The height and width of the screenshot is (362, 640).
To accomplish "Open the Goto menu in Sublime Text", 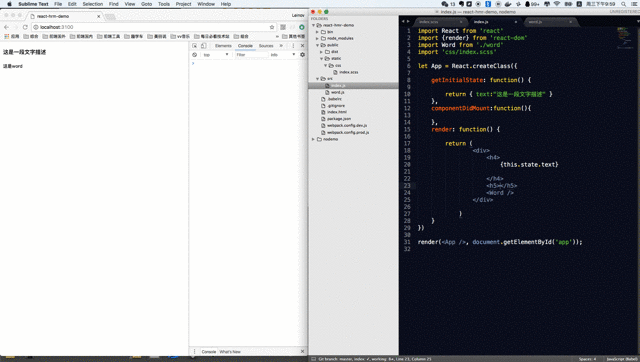I will (x=146, y=4).
